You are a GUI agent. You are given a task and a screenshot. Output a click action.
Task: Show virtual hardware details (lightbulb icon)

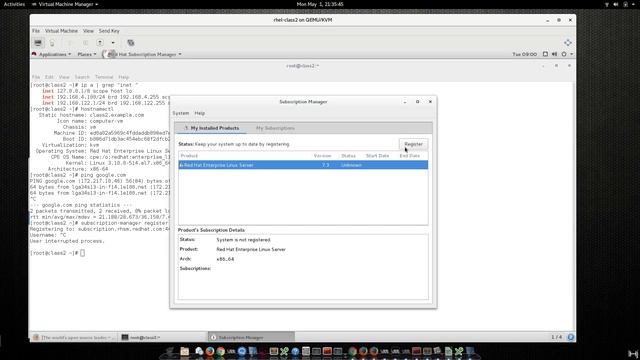point(52,43)
